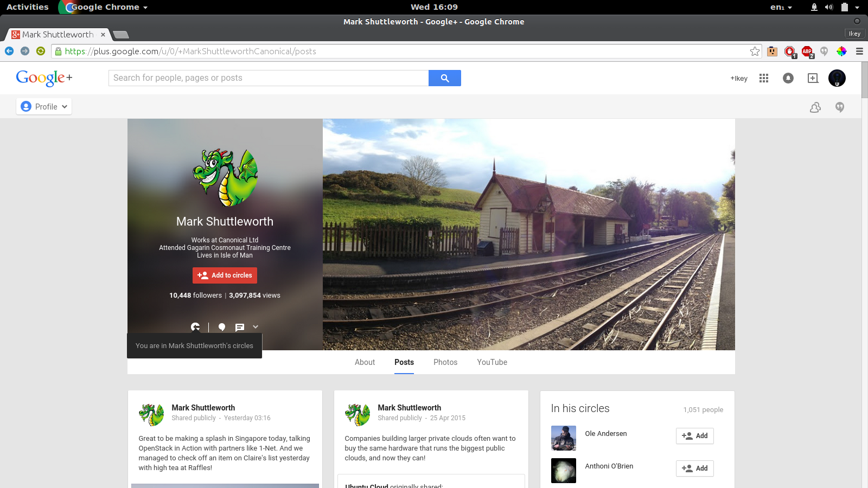Click the browser forward arrow
This screenshot has width=868, height=488.
25,51
